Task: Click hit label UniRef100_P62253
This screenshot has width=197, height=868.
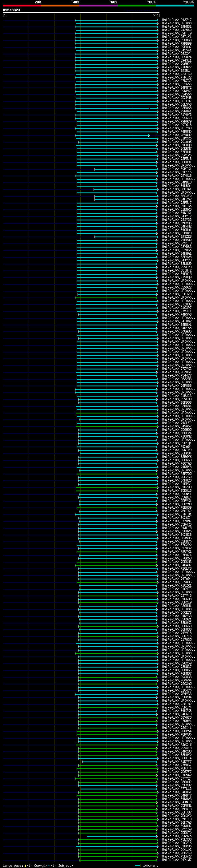Action: click(177, 379)
